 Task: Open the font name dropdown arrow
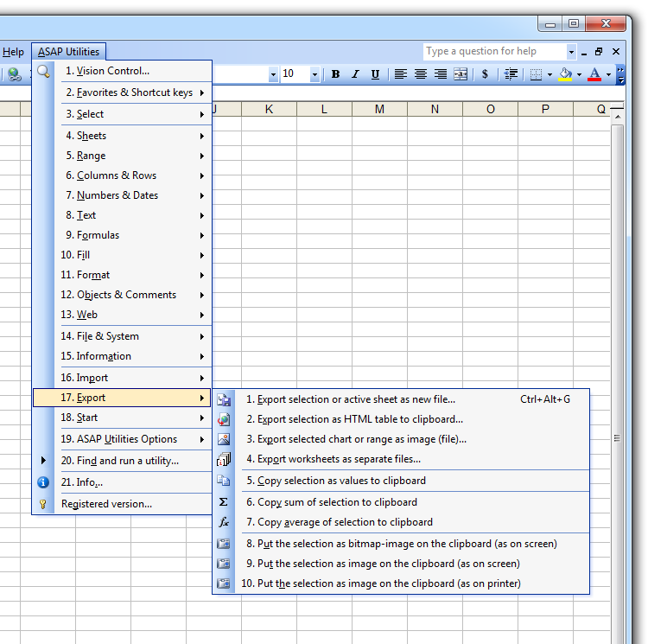tap(273, 74)
